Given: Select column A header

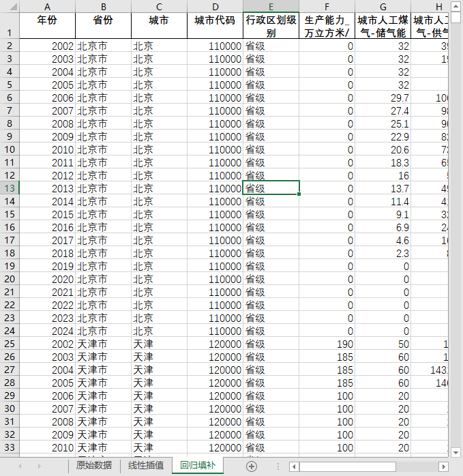Looking at the screenshot, I should [x=47, y=7].
